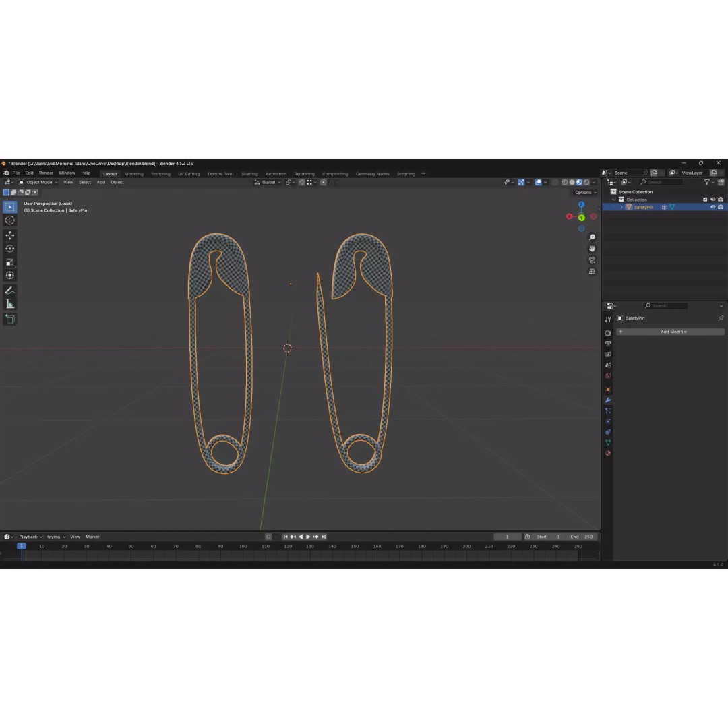Toggle show gizmos button
This screenshot has width=728, height=728.
pyautogui.click(x=521, y=183)
